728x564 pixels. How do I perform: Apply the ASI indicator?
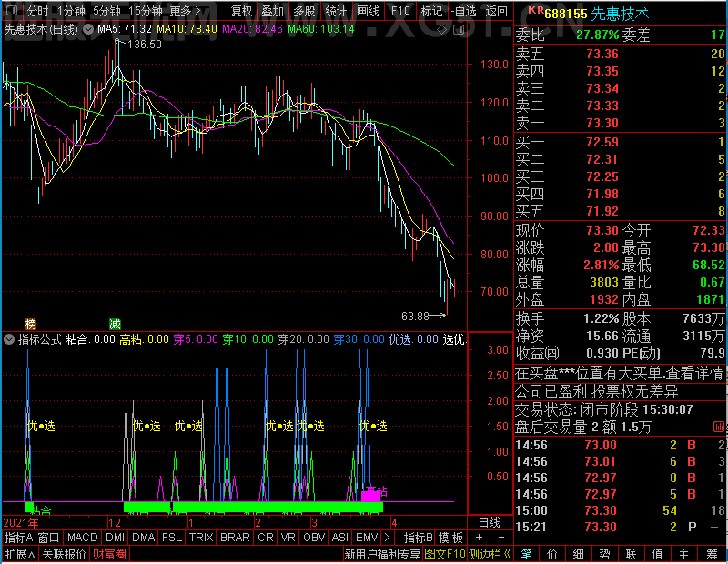click(340, 538)
